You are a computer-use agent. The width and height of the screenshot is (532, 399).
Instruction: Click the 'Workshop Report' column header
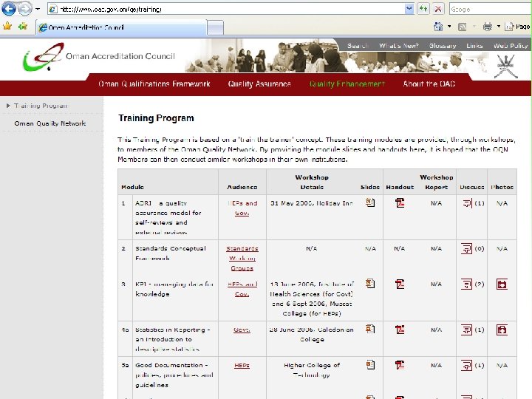click(437, 183)
